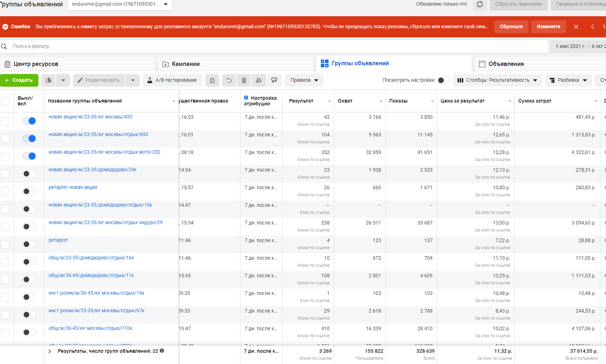Open ad set общ/м/36-45/домодедово/отдых/11к
This screenshot has height=364, width=606.
[91, 276]
